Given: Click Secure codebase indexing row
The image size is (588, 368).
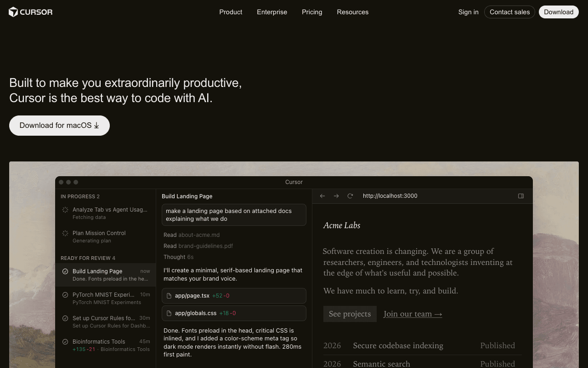Looking at the screenshot, I should [422, 345].
